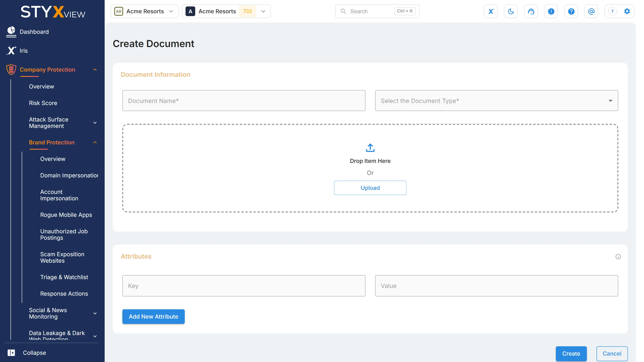Open Select the Document Type dropdown
644x362 pixels.
point(496,101)
